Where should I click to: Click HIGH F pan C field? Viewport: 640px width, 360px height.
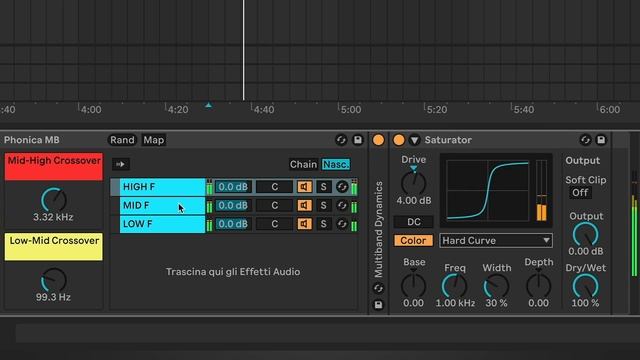point(275,187)
